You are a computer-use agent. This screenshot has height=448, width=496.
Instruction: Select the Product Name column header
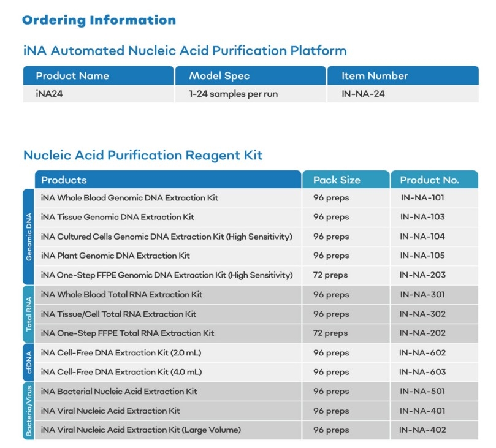[x=72, y=76]
